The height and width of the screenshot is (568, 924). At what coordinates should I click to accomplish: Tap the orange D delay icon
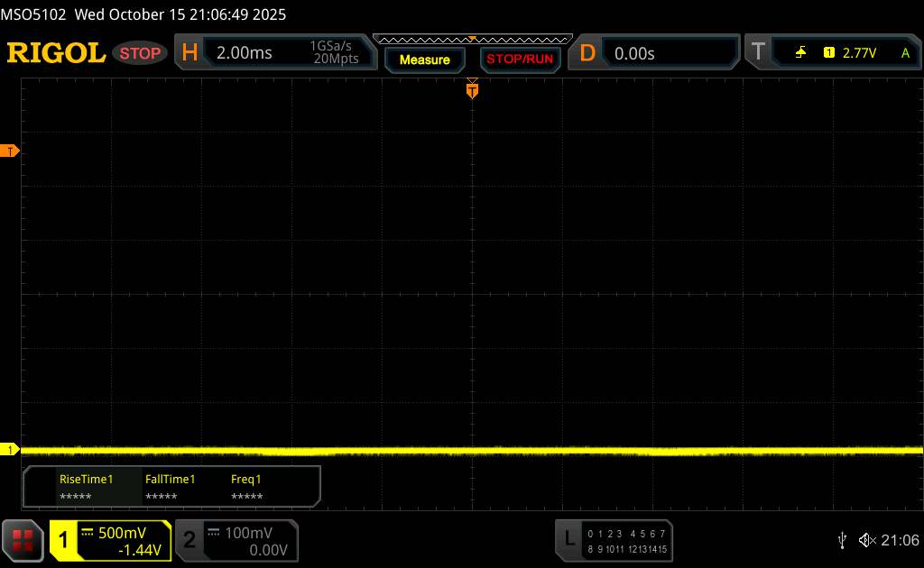tap(587, 53)
